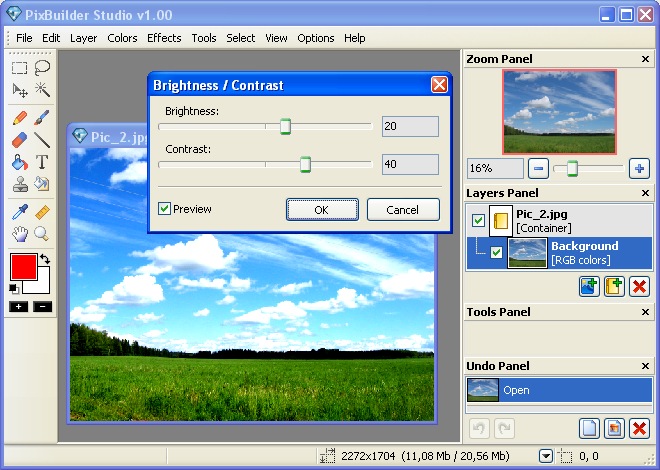Zoom out with the minus button in Zoom Panel
This screenshot has height=470, width=660.
[x=538, y=169]
